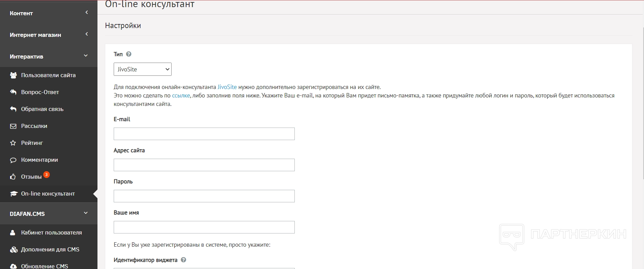Open Кабинет пользователя menu item
This screenshot has width=644, height=269.
pyautogui.click(x=49, y=232)
